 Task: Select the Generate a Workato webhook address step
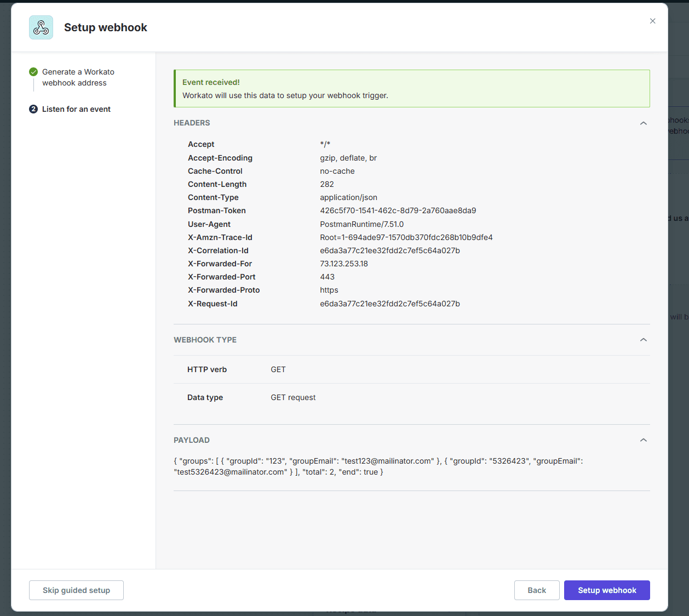78,77
